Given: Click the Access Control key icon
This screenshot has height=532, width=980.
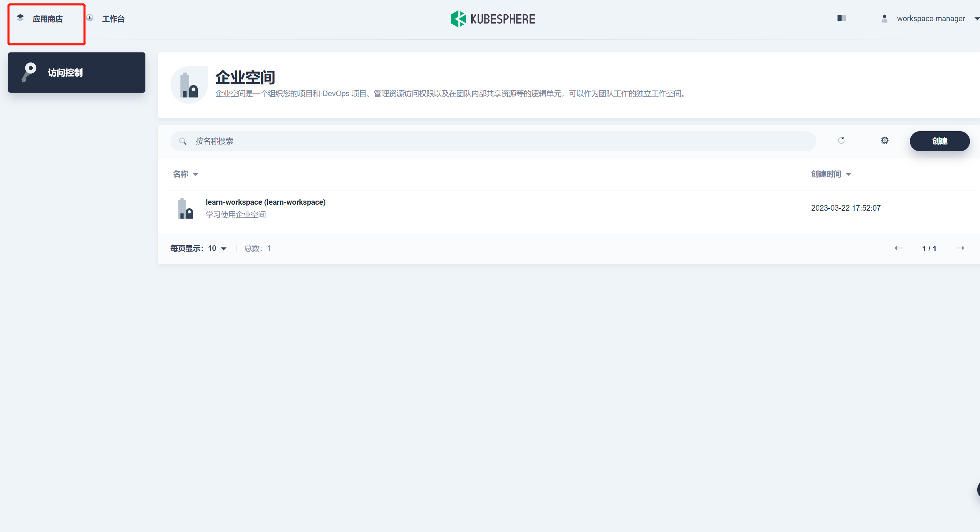Looking at the screenshot, I should click(29, 72).
